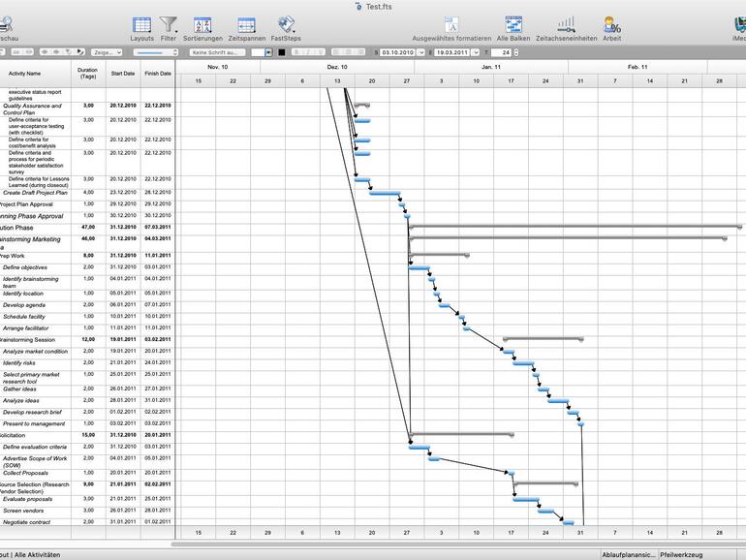Click the Identify risks Gantt bar
The image size is (746, 560).
(x=523, y=363)
